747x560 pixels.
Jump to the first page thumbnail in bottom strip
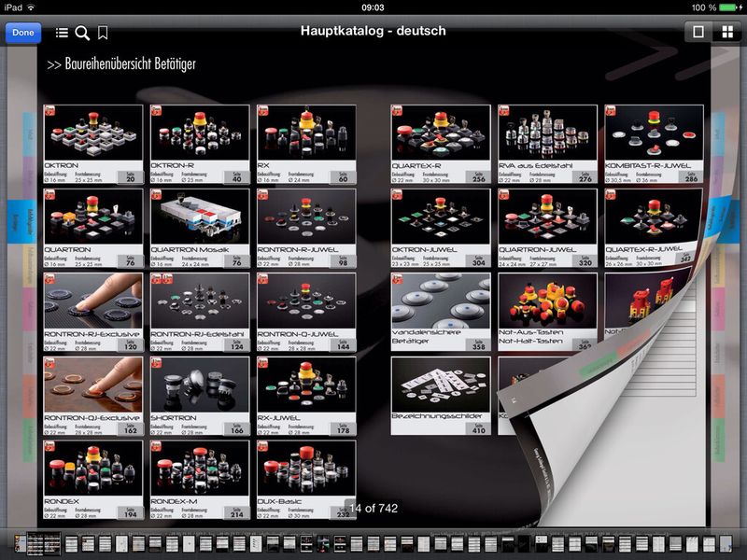click(20, 544)
